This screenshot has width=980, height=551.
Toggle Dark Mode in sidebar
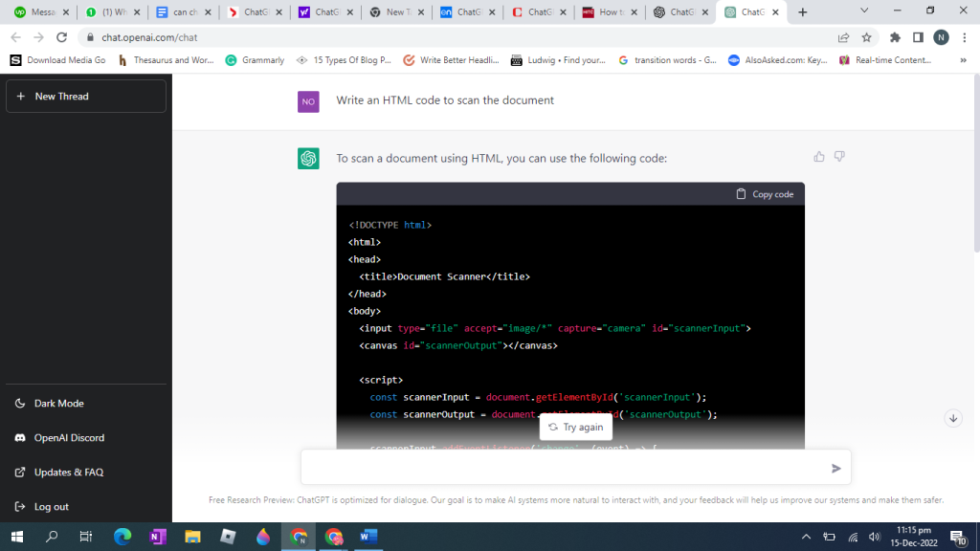point(57,404)
